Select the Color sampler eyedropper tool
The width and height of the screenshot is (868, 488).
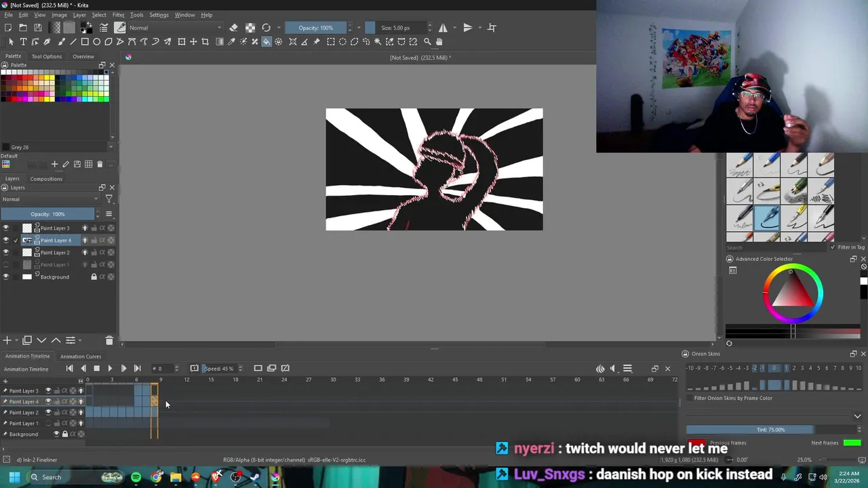point(231,42)
